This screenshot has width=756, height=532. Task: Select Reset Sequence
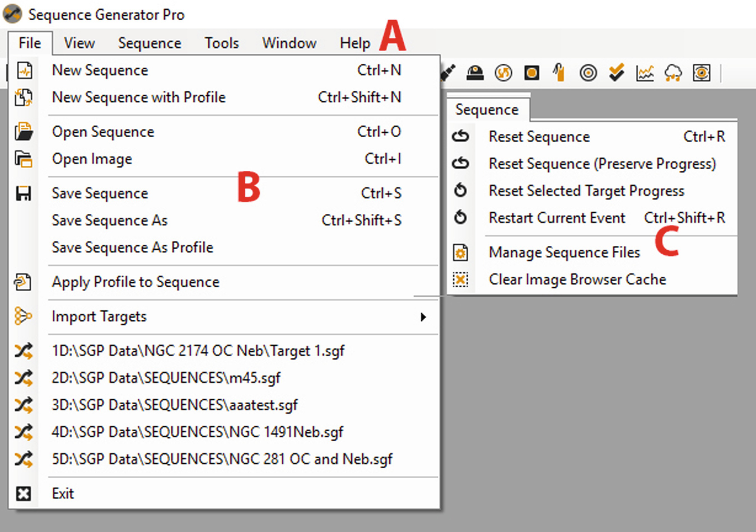[x=592, y=137]
